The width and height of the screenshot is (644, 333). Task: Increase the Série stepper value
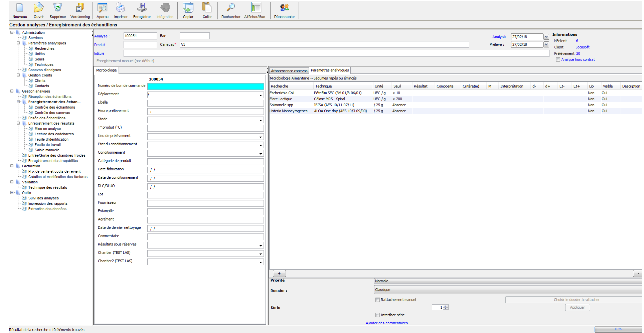click(445, 306)
